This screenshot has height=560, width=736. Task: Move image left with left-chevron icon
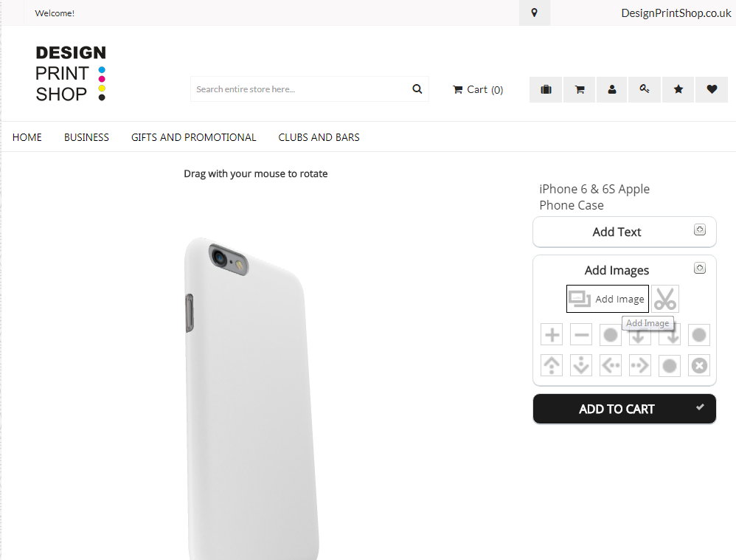click(x=610, y=365)
